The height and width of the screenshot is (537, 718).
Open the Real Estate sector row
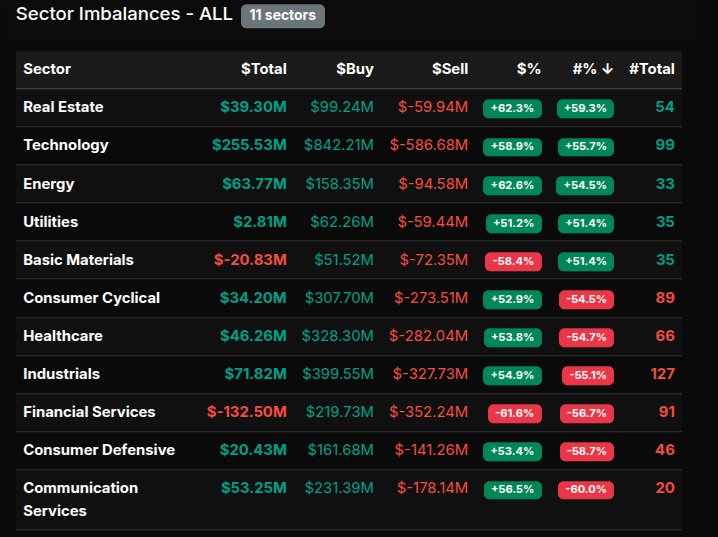pyautogui.click(x=63, y=107)
